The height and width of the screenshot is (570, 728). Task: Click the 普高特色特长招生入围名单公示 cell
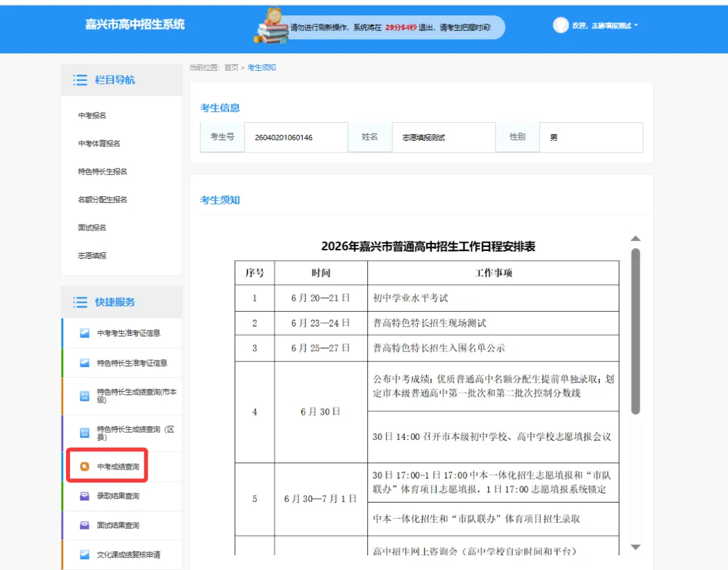tap(493, 349)
